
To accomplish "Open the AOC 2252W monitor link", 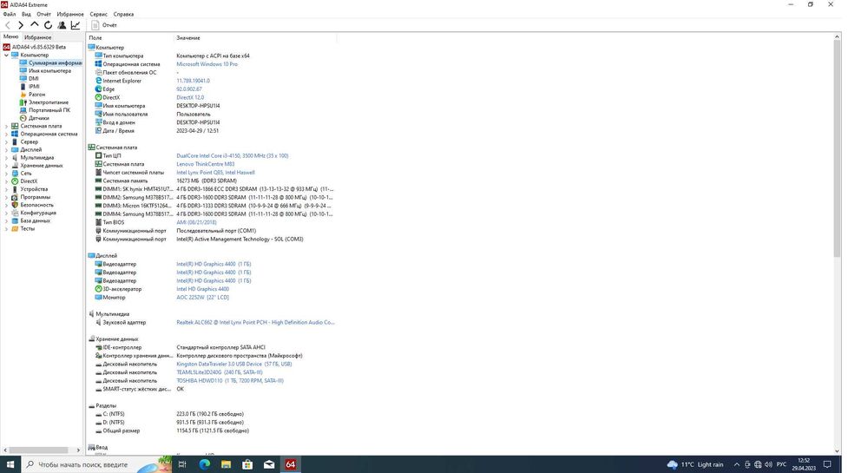I will 202,298.
